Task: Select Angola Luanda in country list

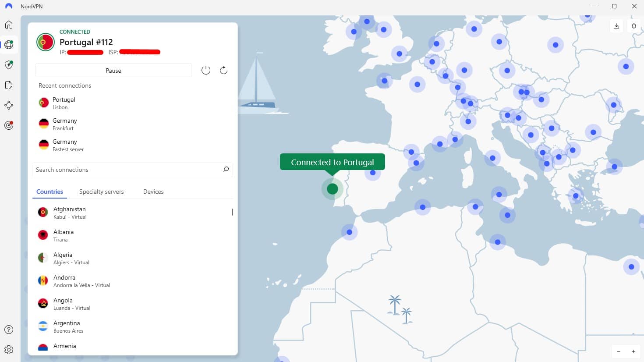Action: 132,304
